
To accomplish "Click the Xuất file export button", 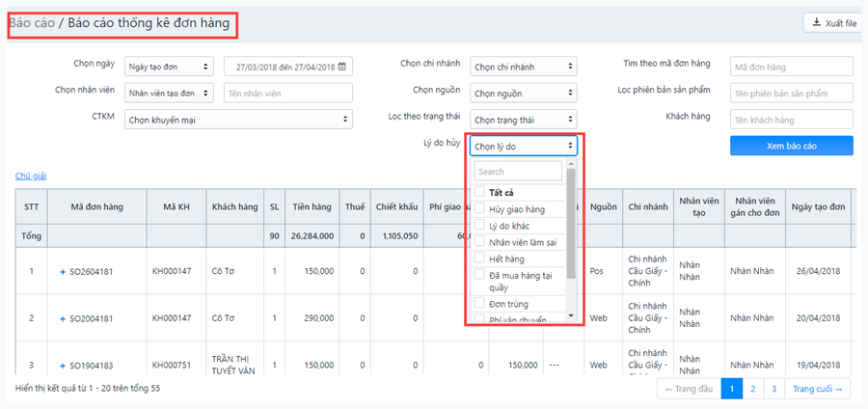I will point(835,23).
